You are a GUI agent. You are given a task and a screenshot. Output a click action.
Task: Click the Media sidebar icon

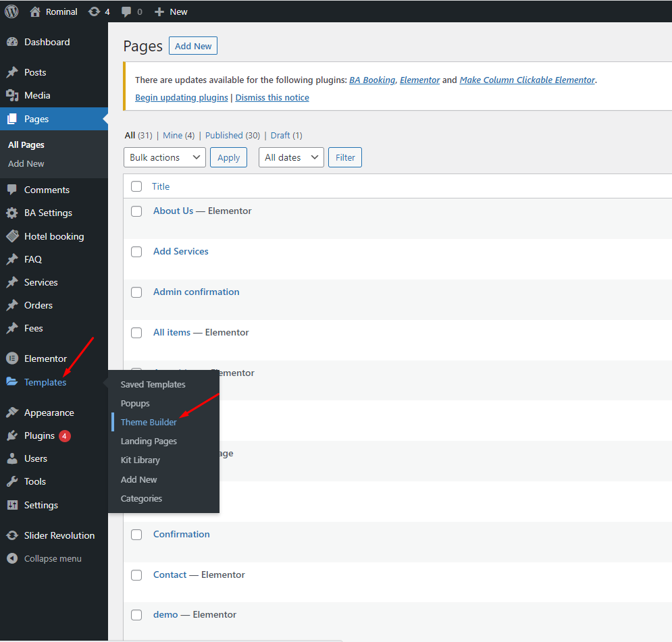coord(12,95)
